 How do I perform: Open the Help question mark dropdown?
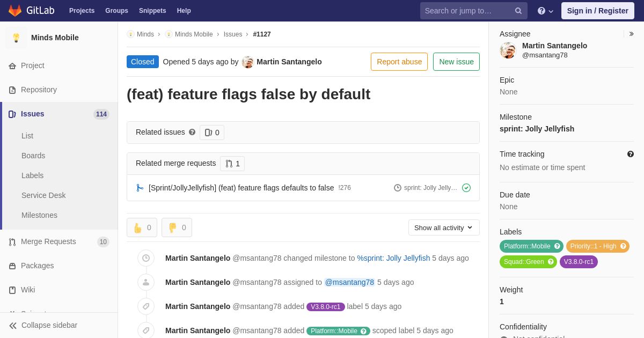545,11
